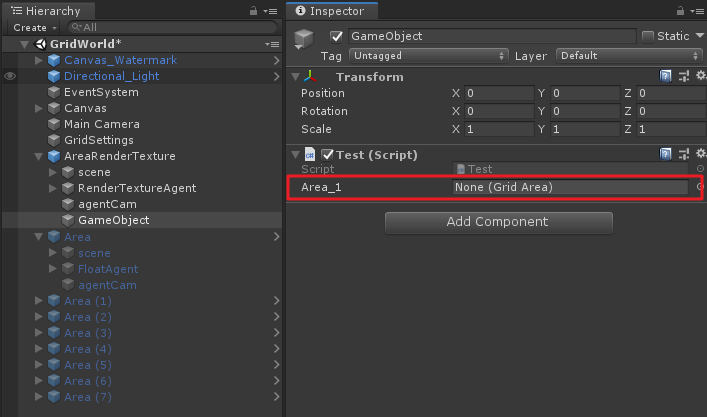
Task: Click the AreaRenderTexture prefab cube icon
Action: [x=54, y=156]
